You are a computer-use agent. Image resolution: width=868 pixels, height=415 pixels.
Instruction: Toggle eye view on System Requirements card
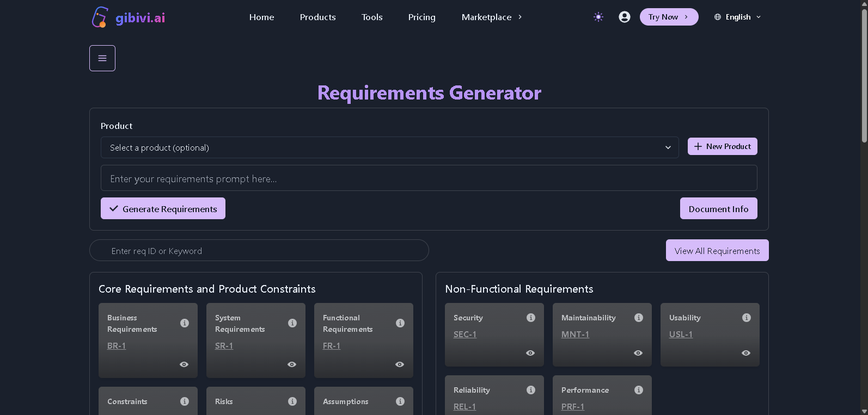point(292,364)
